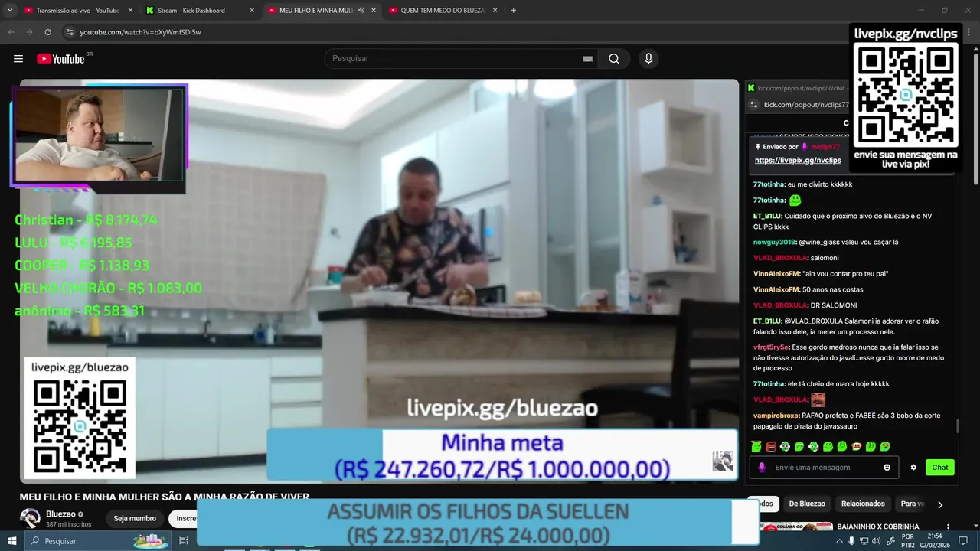
Task: Select the youtube.com address bar URL
Action: 140,32
